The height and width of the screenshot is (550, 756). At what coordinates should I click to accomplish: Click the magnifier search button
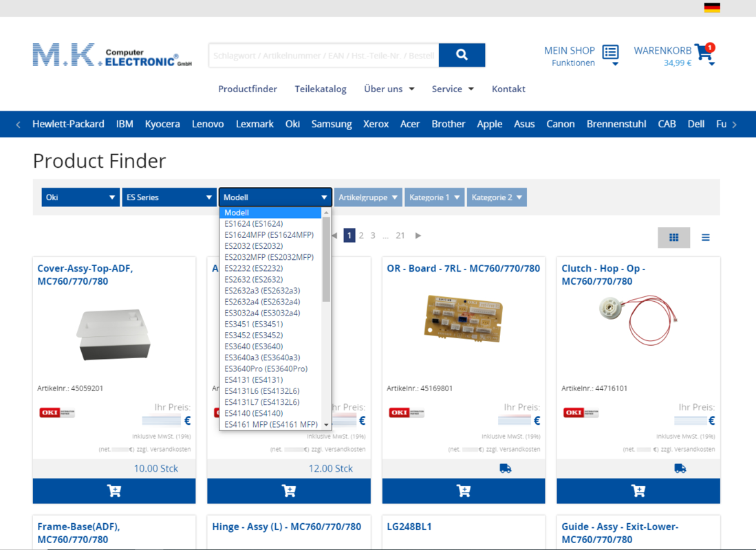coord(462,55)
